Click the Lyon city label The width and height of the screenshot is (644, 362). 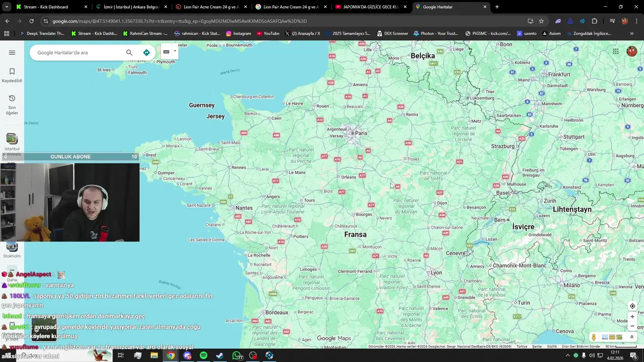436,273
